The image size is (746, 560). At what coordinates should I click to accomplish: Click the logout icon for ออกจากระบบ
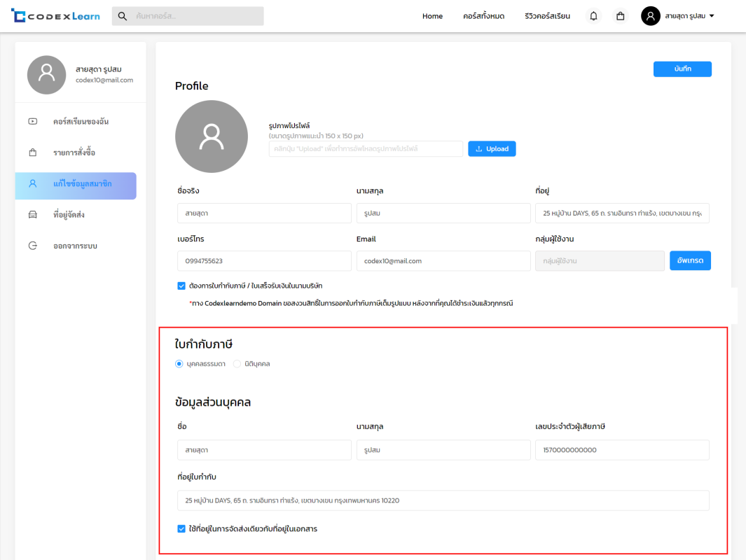(33, 246)
